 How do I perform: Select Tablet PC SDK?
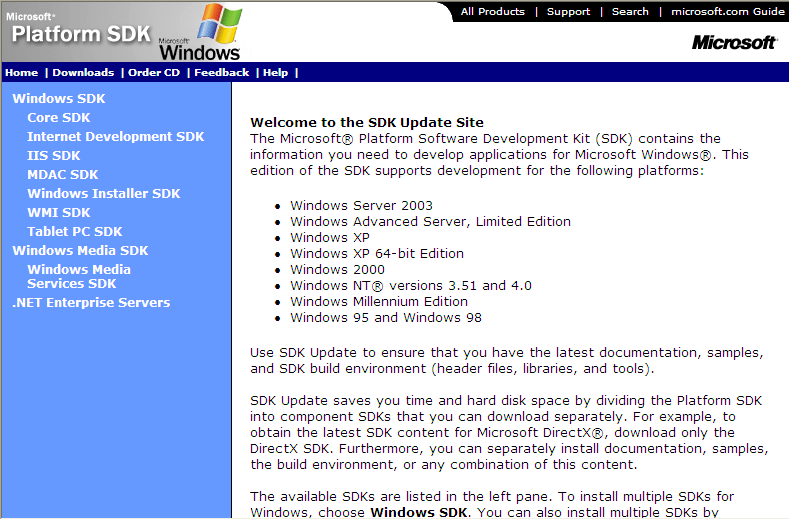pos(74,232)
